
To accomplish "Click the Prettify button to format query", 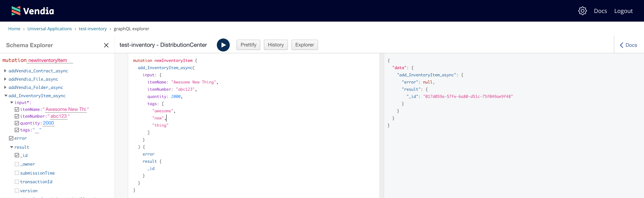I will [x=248, y=44].
